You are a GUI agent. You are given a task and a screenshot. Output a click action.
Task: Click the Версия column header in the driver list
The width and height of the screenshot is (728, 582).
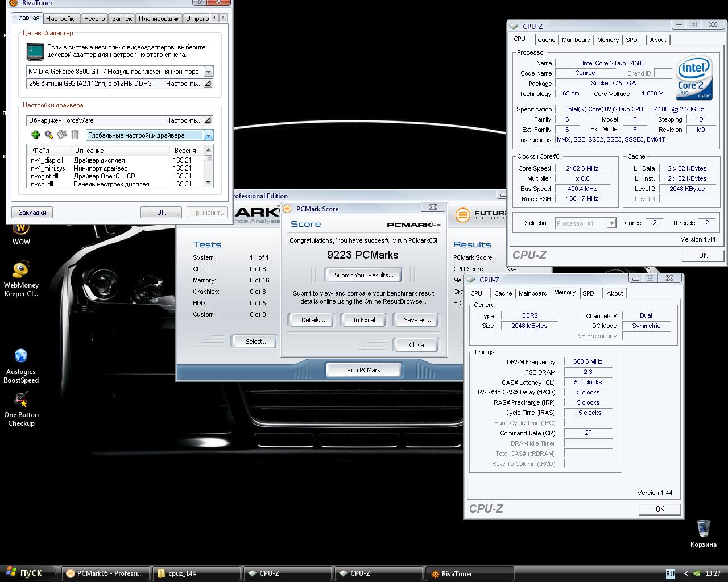(x=186, y=151)
